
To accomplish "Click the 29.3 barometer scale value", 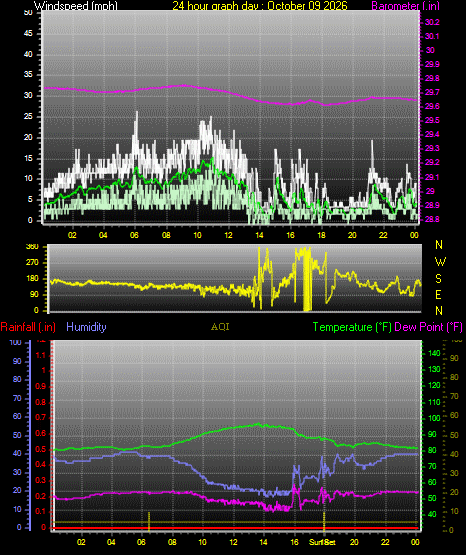I will (432, 148).
